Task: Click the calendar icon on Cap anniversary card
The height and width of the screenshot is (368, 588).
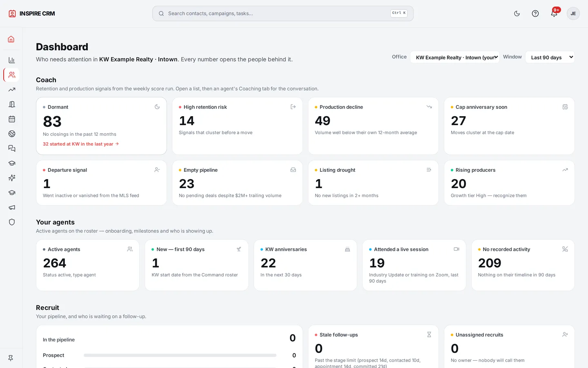Action: [x=565, y=107]
